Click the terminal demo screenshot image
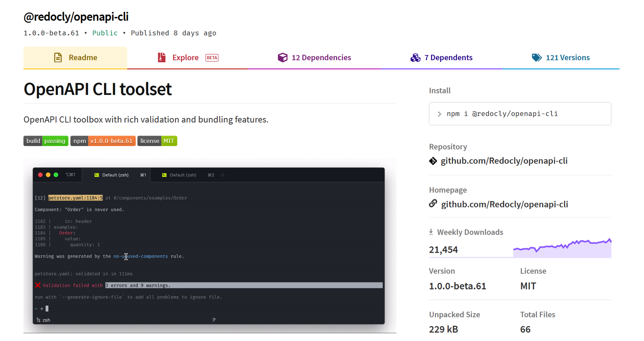The width and height of the screenshot is (644, 341). coord(210,245)
